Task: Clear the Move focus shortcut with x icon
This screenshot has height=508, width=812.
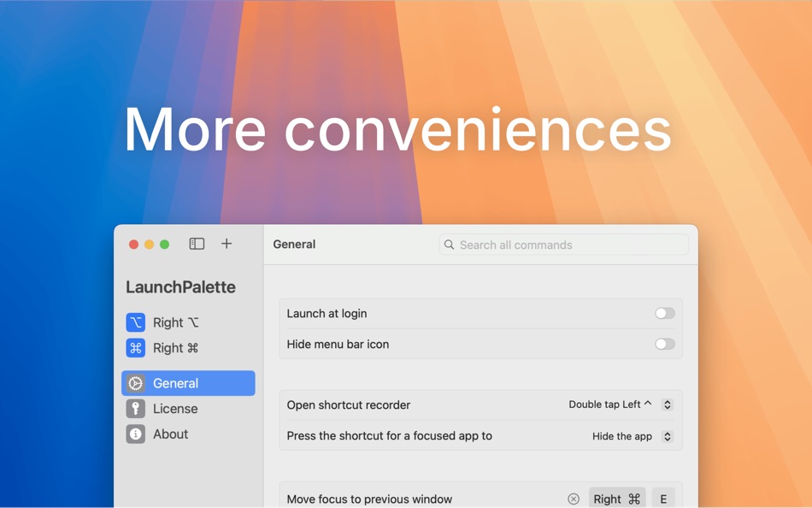Action: (x=574, y=499)
